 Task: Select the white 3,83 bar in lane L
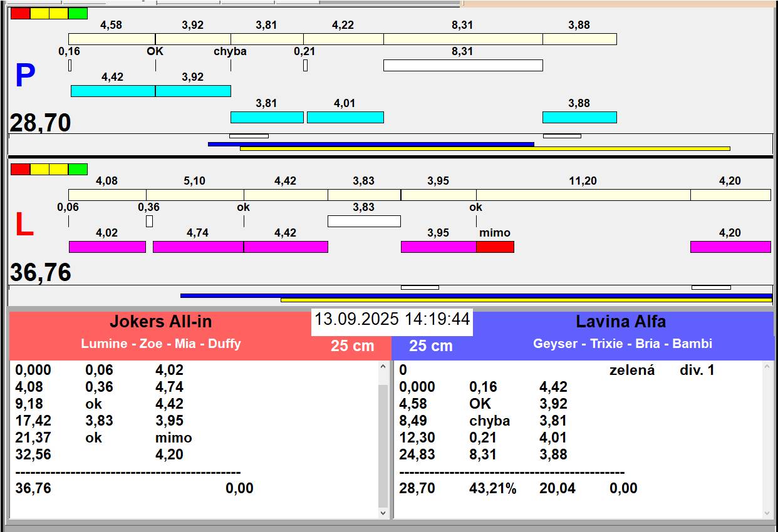tap(364, 221)
